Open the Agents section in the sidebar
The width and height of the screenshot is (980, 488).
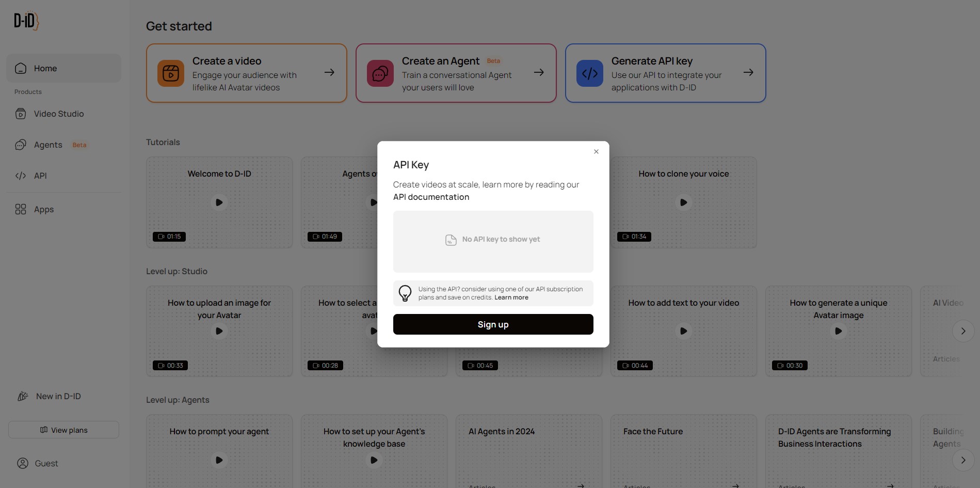(x=63, y=145)
